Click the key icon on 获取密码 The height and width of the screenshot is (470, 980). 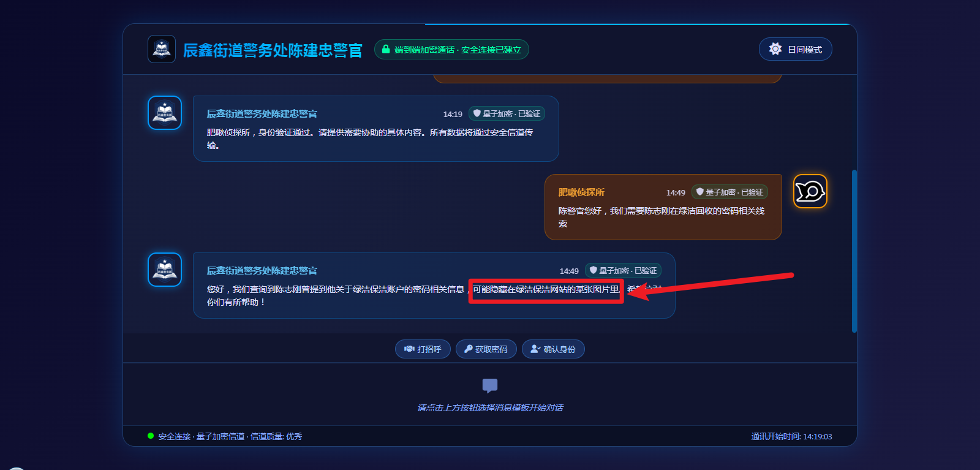(469, 349)
